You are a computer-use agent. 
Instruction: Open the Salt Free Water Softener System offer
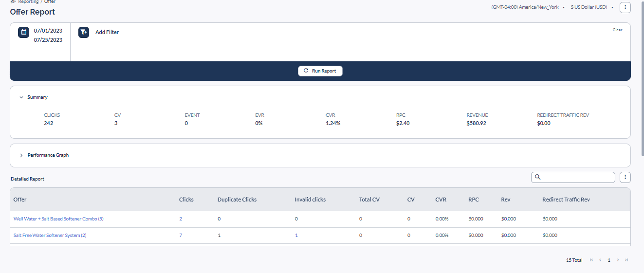50,236
